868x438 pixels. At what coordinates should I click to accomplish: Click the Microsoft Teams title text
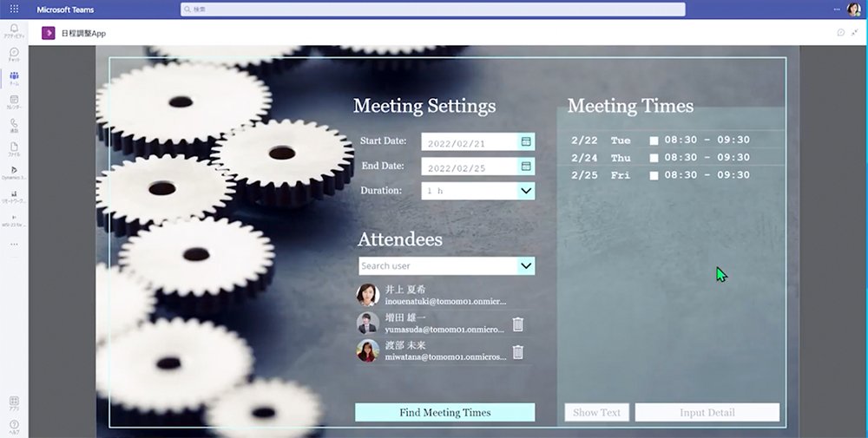65,10
